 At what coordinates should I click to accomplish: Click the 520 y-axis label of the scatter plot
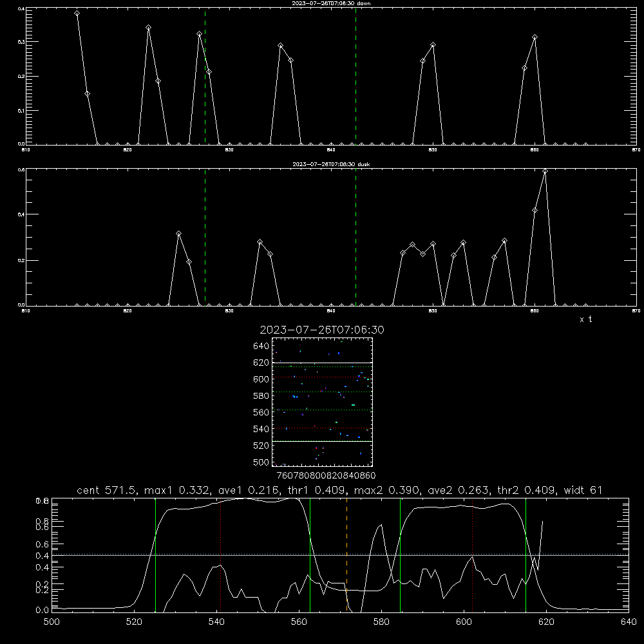[261, 446]
